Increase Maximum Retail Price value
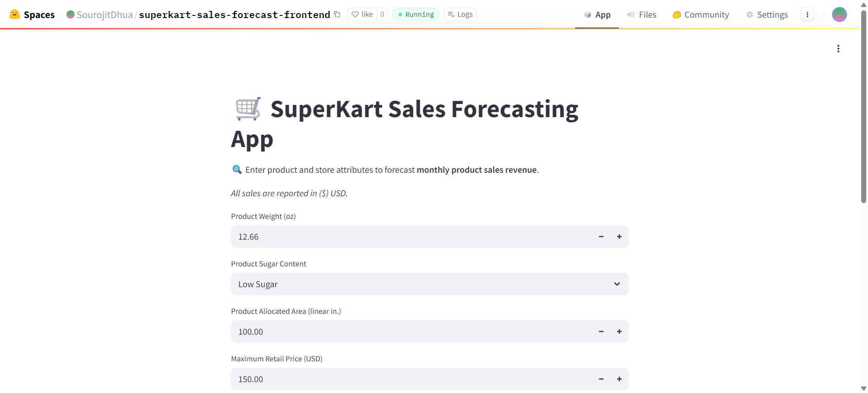Viewport: 868px width, 393px height. click(x=619, y=379)
